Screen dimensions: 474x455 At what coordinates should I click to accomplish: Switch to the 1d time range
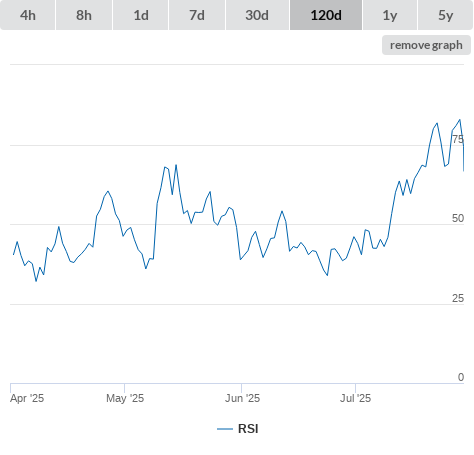pos(141,15)
